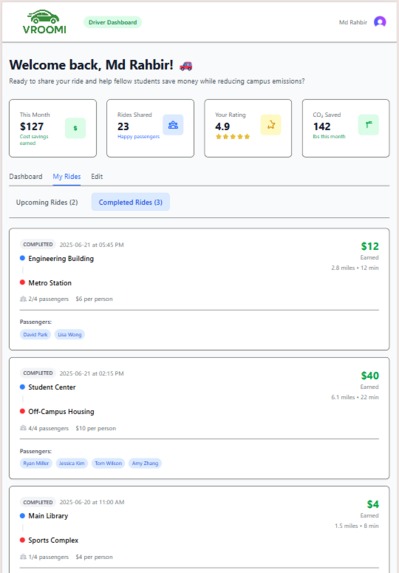Image resolution: width=399 pixels, height=573 pixels.
Task: Open Jessica Kim passenger chip
Action: click(72, 463)
